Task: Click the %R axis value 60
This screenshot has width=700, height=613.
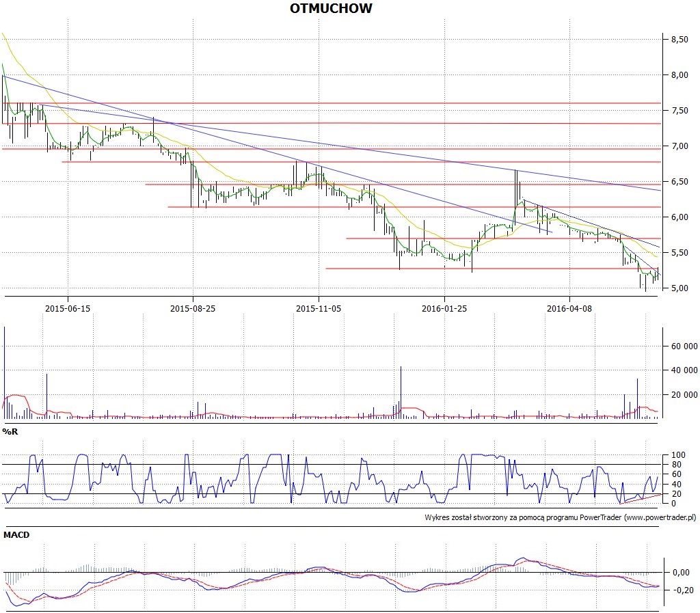Action: pyautogui.click(x=676, y=474)
